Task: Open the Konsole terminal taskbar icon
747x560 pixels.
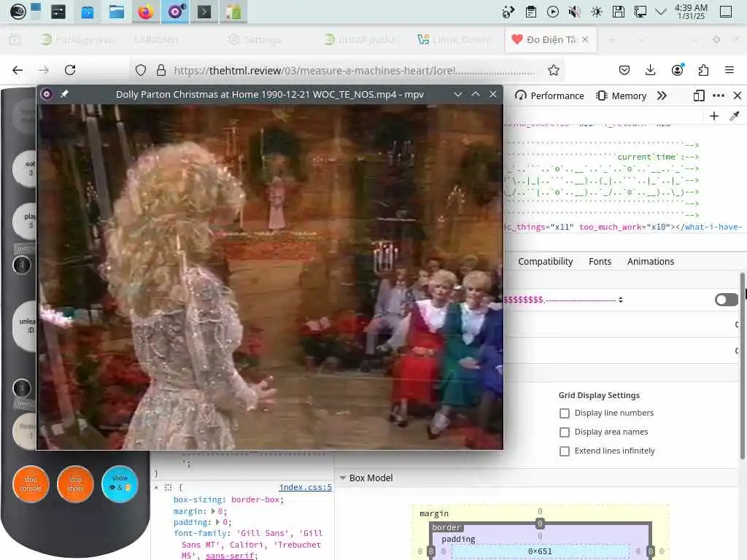Action: tap(204, 12)
